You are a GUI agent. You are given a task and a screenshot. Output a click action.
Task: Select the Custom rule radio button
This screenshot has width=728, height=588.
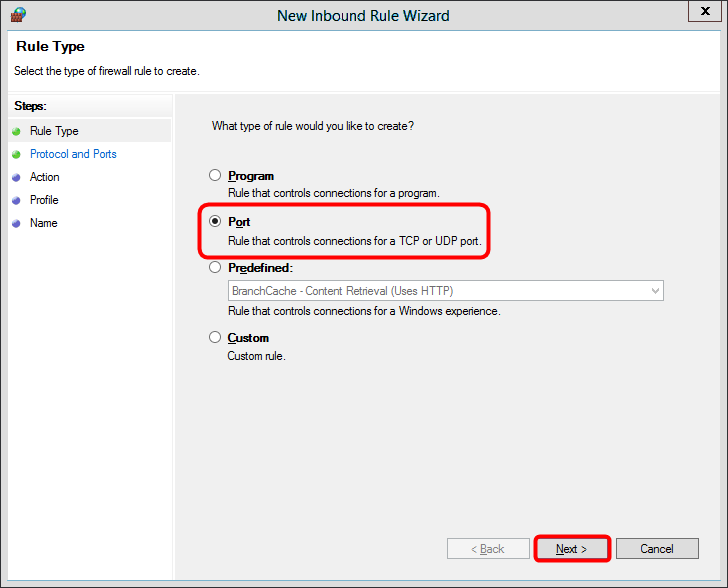[215, 338]
